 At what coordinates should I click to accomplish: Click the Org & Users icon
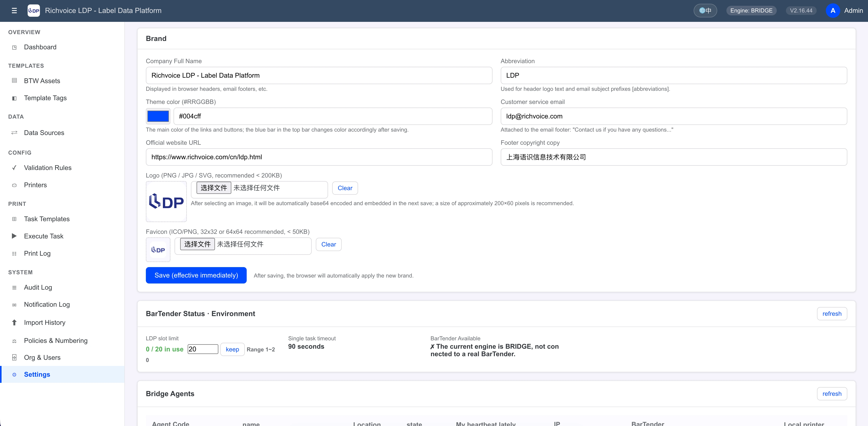point(14,358)
